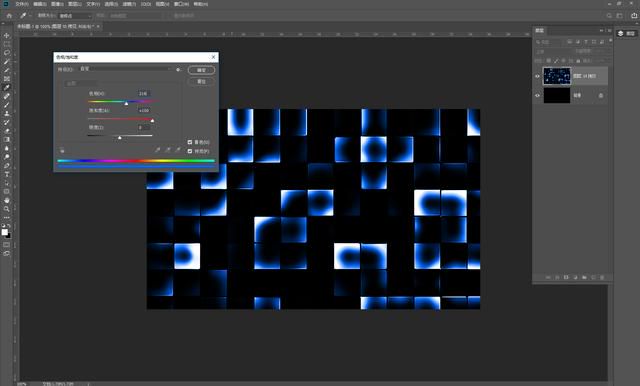Click the Delete layer trash icon
The image size is (640, 386).
click(x=602, y=277)
